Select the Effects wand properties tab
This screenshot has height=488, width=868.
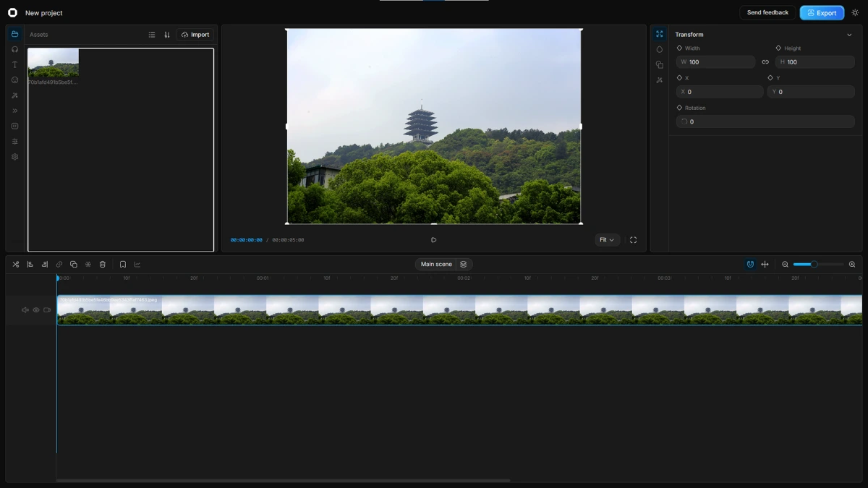[x=659, y=80]
